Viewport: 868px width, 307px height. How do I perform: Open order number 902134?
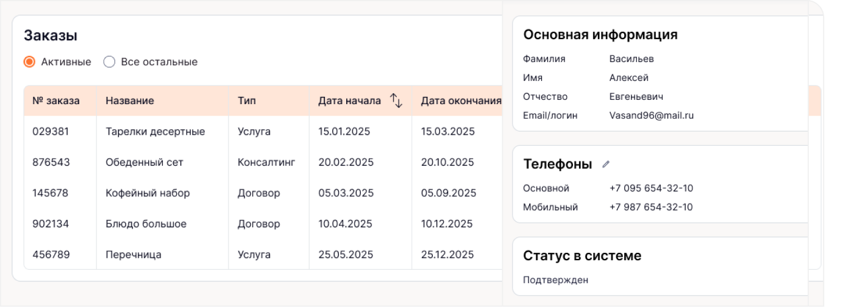pyautogui.click(x=51, y=224)
